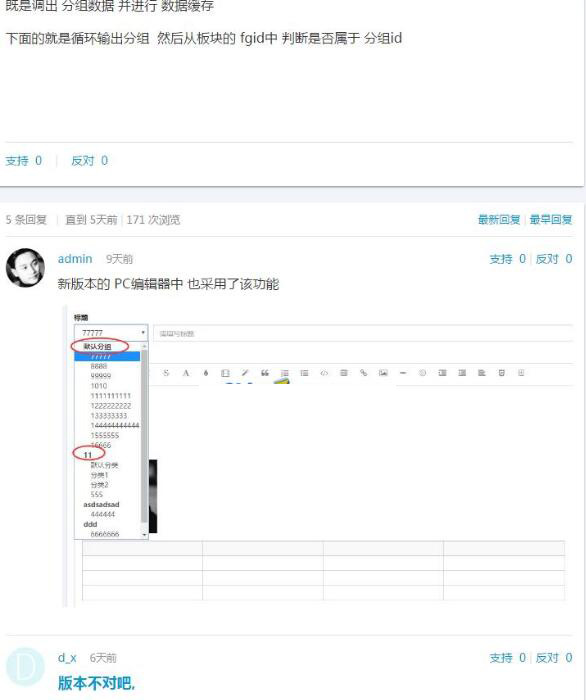Screen dimensions: 586x700
Task: Click the brush/clear-format icon in the embedded editor toolbar
Action: [245, 373]
